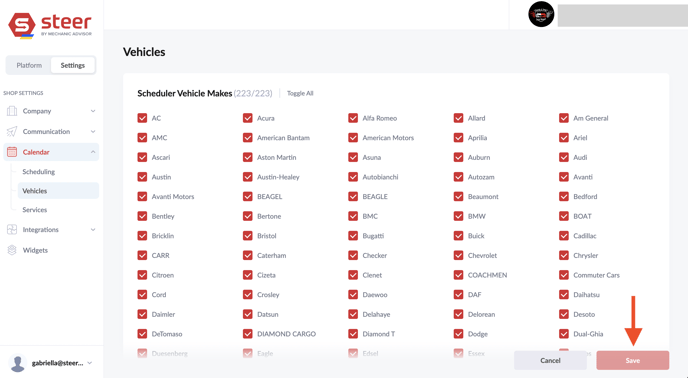Click the Toggle All link
The image size is (688, 378).
300,93
